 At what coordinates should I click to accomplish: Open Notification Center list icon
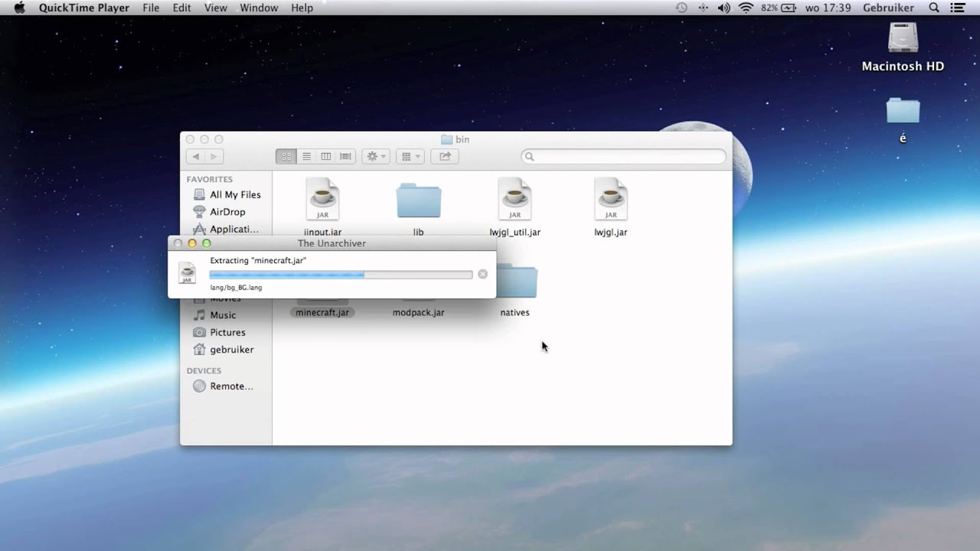pos(957,8)
